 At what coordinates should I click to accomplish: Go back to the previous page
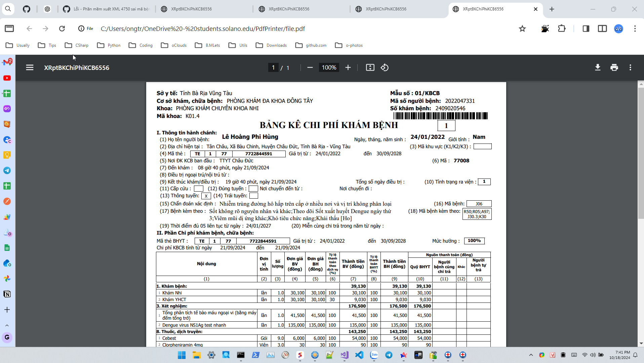[29, 29]
